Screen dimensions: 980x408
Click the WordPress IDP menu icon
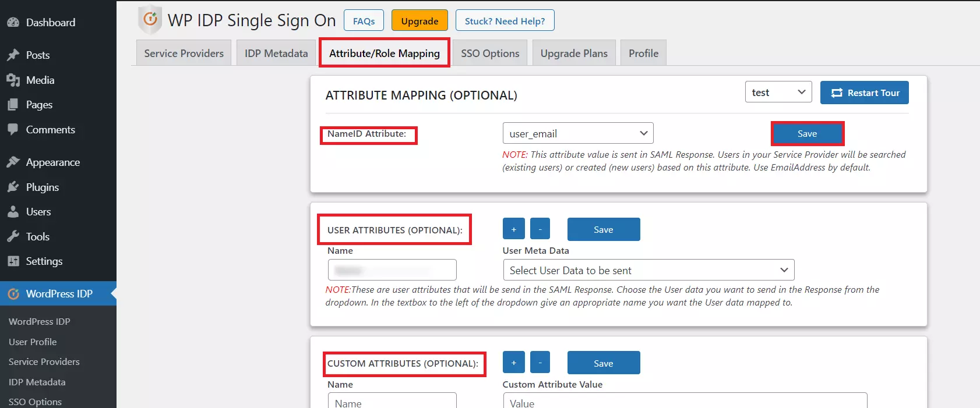click(x=13, y=294)
